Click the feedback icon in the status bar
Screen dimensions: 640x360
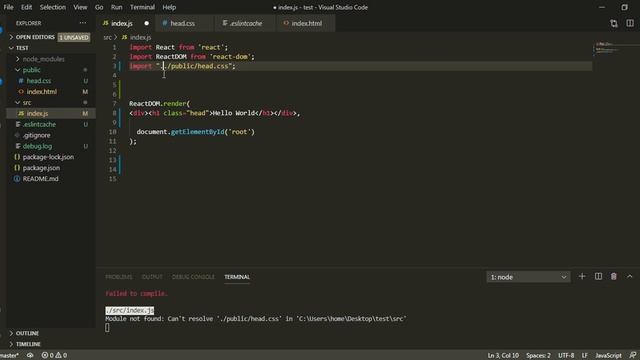(633, 356)
